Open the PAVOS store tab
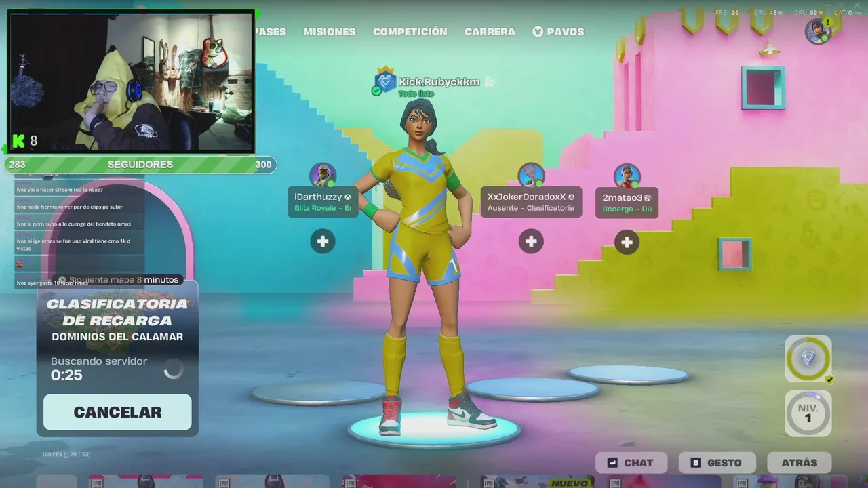868x488 pixels. point(558,32)
